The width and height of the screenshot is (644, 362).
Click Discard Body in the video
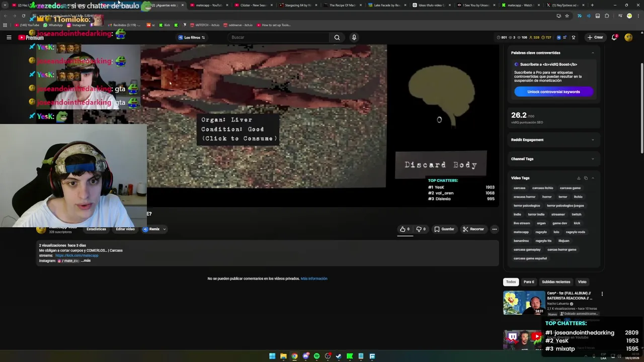coord(441,165)
